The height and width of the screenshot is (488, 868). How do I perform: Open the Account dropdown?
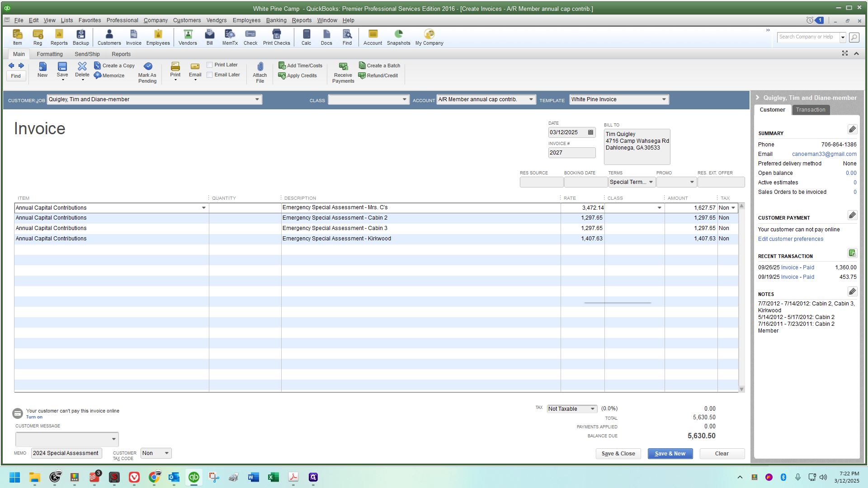tap(531, 99)
